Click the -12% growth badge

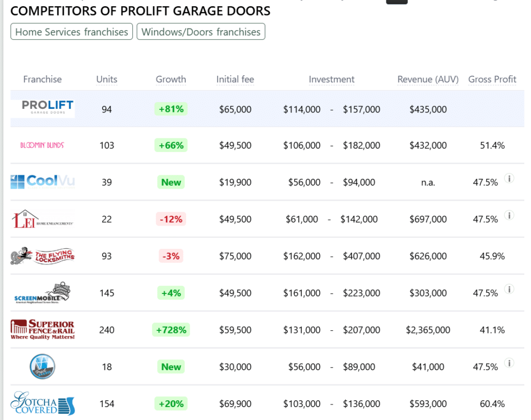coord(171,219)
